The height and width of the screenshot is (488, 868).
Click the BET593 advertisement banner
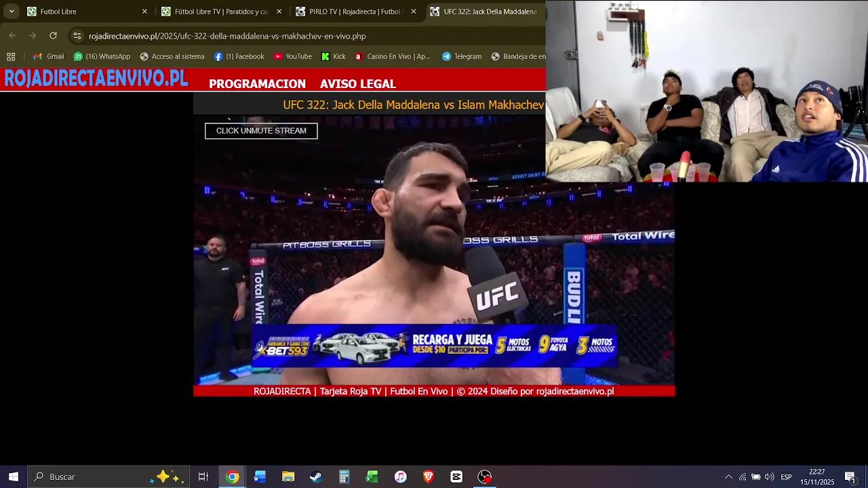coord(434,346)
